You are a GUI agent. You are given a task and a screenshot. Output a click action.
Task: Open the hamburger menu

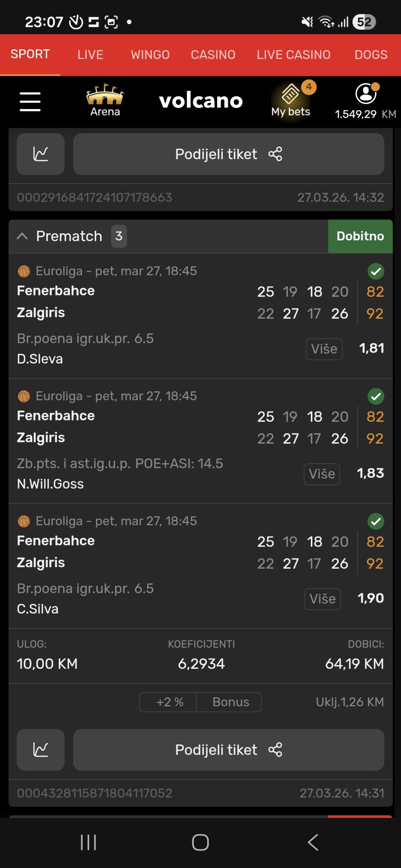[30, 102]
